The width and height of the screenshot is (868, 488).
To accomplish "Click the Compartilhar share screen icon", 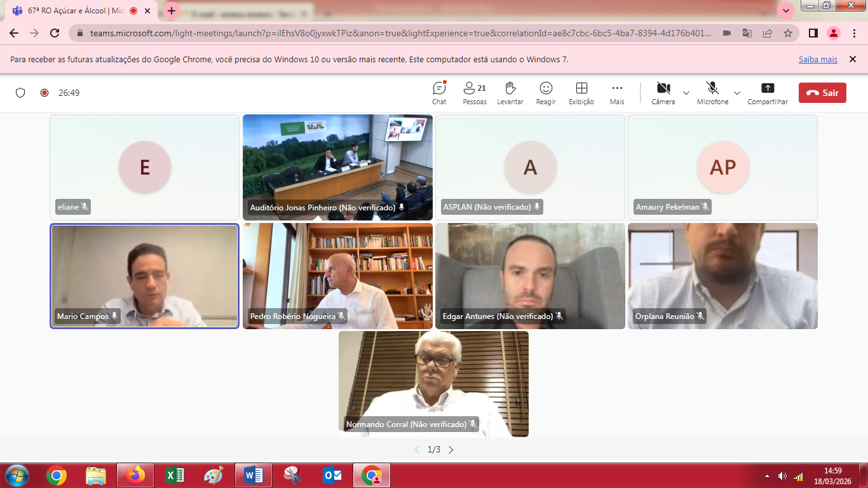I will pos(768,93).
